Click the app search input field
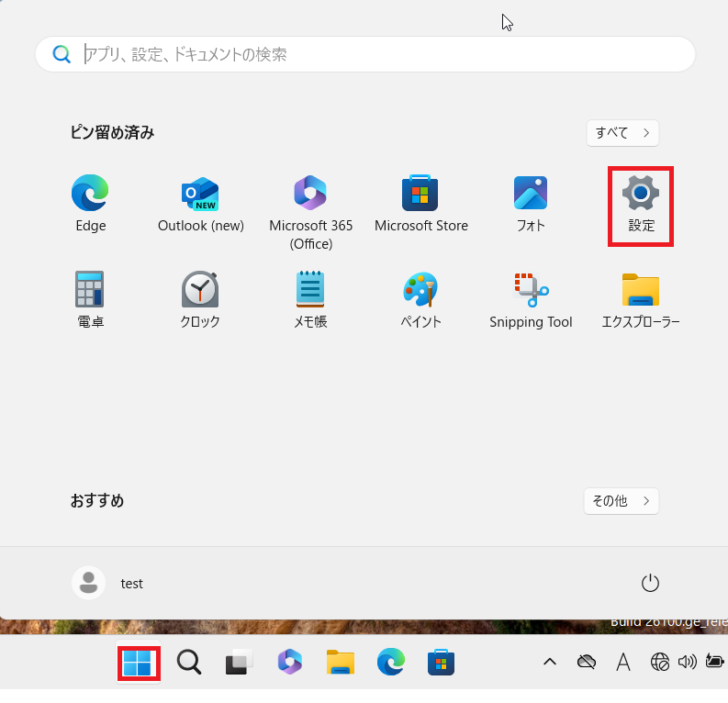The height and width of the screenshot is (703, 728). (365, 54)
